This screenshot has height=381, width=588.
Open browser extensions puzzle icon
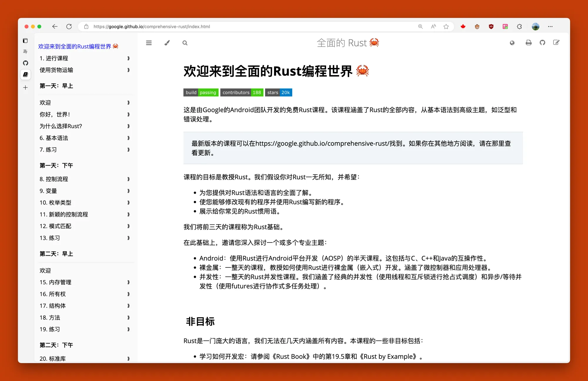coord(519,26)
